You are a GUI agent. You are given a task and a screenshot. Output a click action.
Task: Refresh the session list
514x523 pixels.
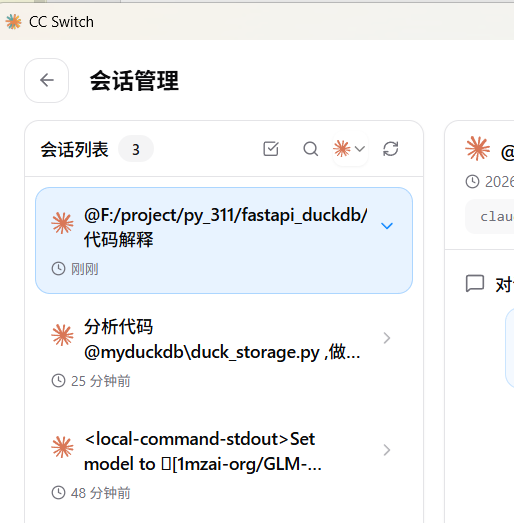pyautogui.click(x=391, y=149)
